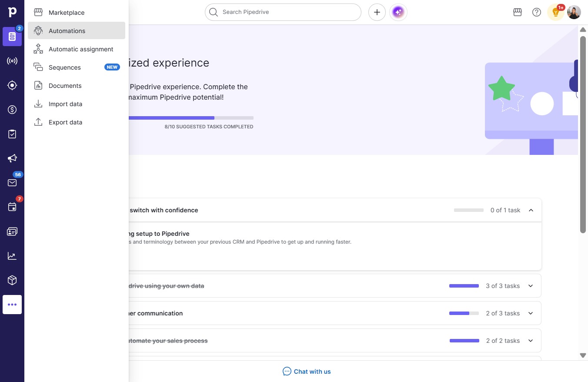The width and height of the screenshot is (588, 382).
Task: Click the Chat with us link
Action: point(307,372)
